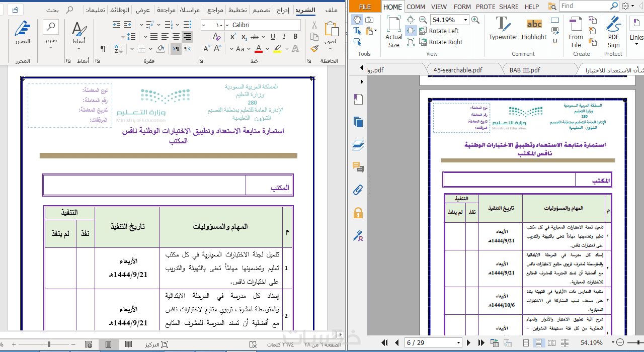Switch to the FORM tab in Foxit
This screenshot has width=644, height=352.
(x=462, y=7)
